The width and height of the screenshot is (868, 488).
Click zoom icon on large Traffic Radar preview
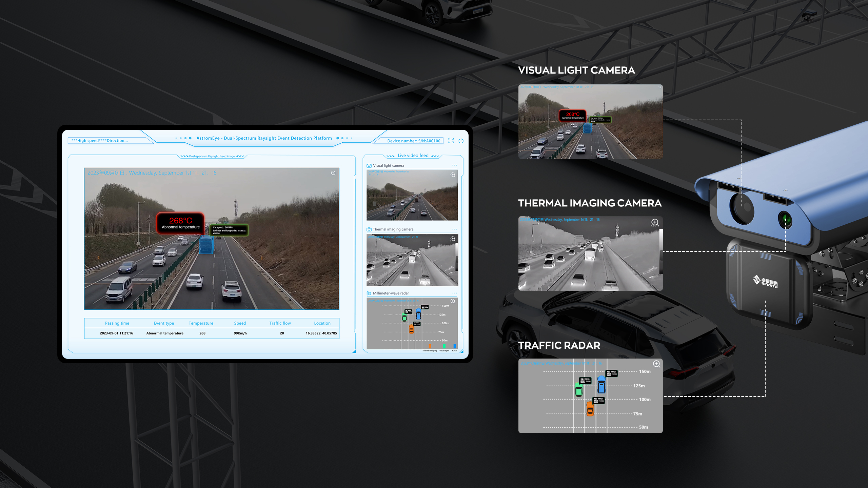[656, 364]
